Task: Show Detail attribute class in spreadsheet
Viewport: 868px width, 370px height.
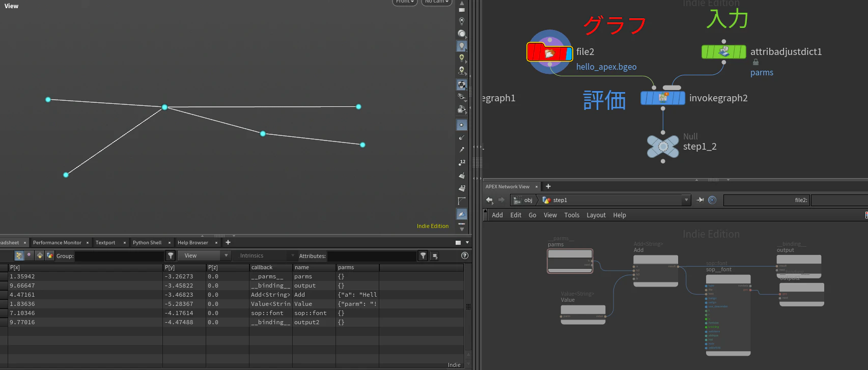Action: point(50,255)
